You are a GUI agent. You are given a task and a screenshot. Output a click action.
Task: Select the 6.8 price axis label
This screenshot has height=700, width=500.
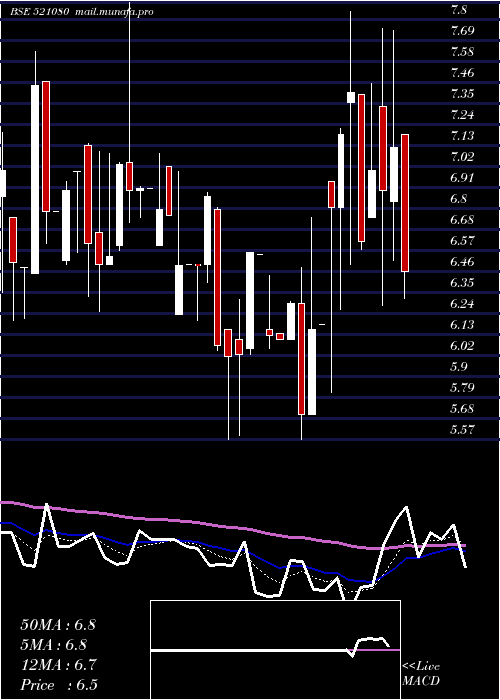coord(459,199)
